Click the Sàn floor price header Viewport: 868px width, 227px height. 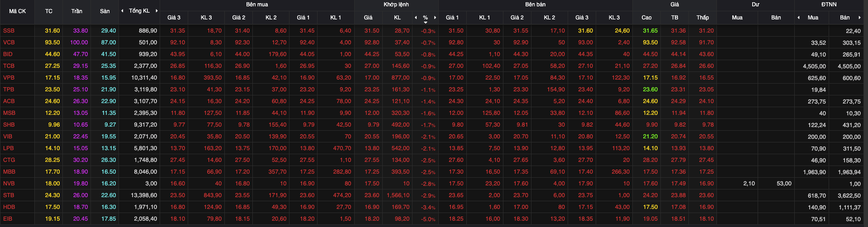[x=104, y=11]
